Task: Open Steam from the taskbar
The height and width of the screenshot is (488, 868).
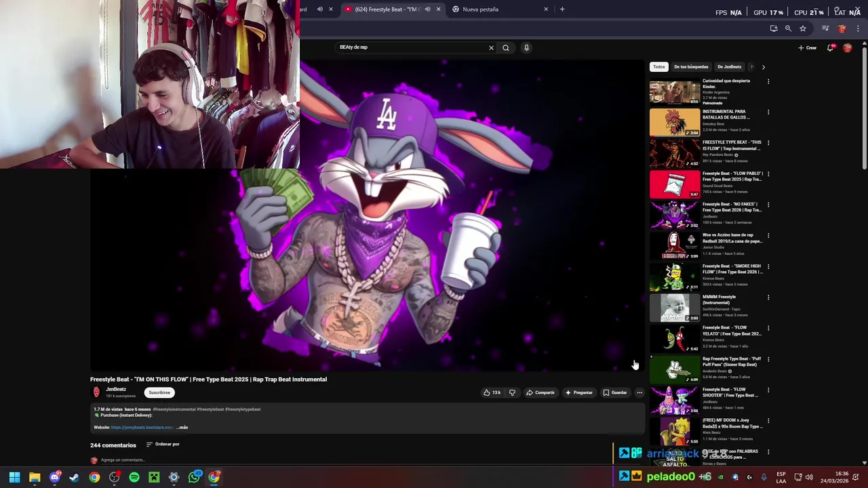Action: point(75,477)
